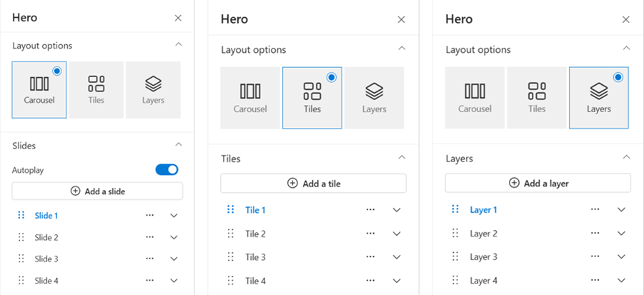
Task: Click the drag handle next to Layer 1
Action: [455, 210]
